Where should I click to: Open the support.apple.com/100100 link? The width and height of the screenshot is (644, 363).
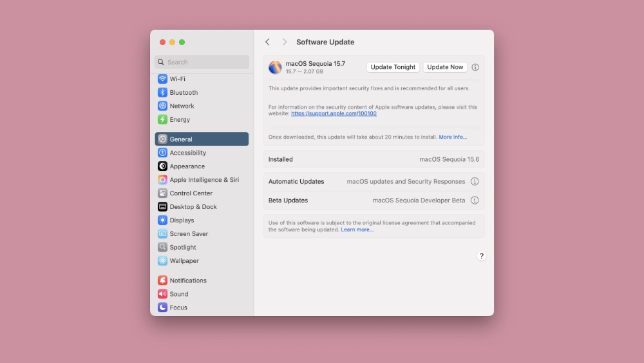click(x=334, y=113)
